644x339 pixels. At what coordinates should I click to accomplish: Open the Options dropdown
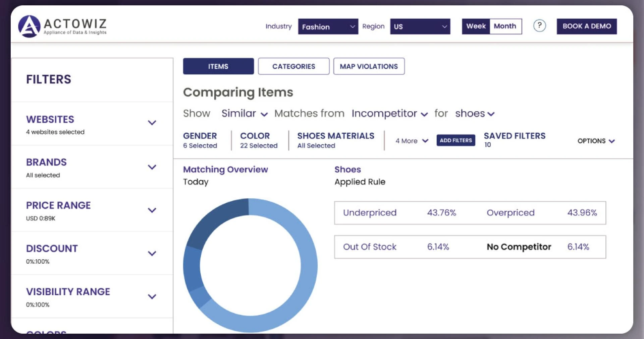click(x=596, y=141)
